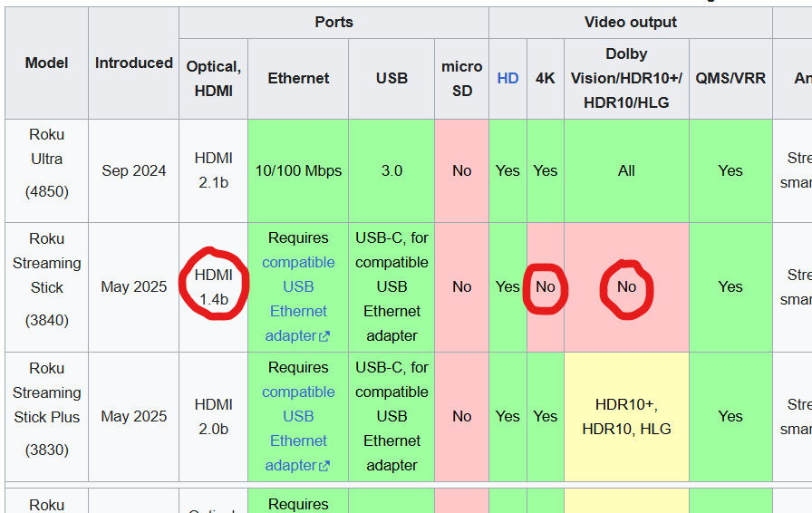Open the blue HD header link

tap(507, 78)
